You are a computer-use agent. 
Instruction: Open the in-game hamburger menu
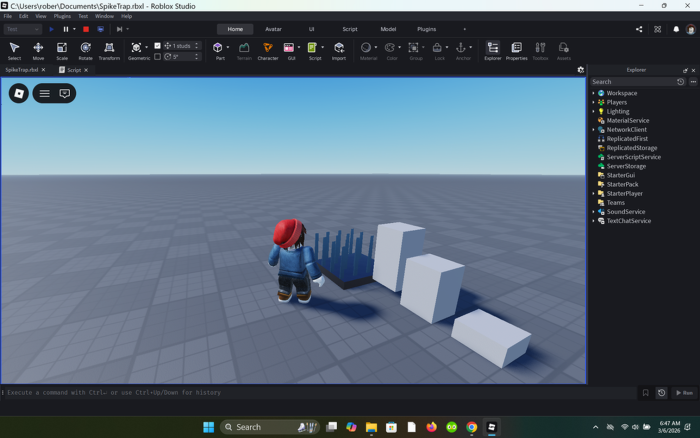pyautogui.click(x=44, y=93)
